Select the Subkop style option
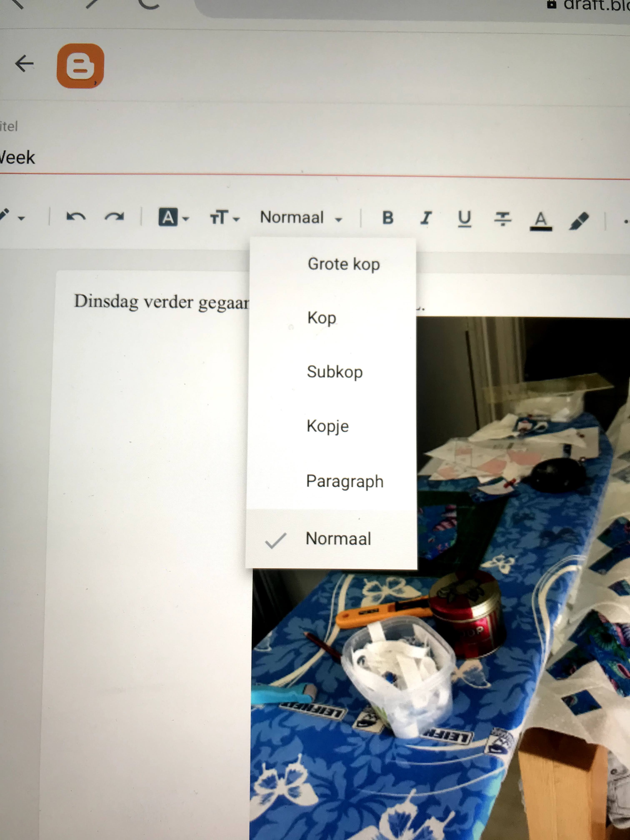 335,372
